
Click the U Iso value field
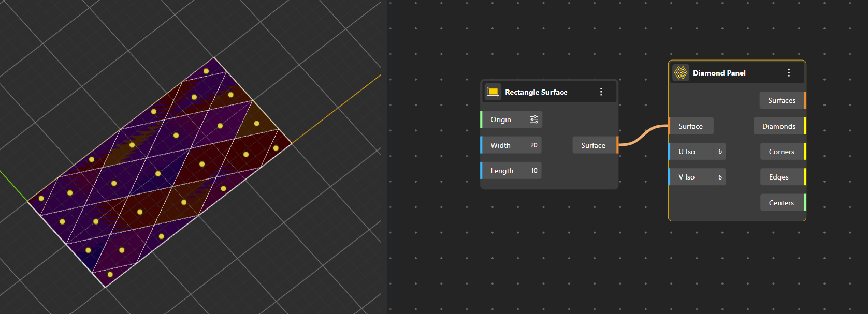coord(719,152)
